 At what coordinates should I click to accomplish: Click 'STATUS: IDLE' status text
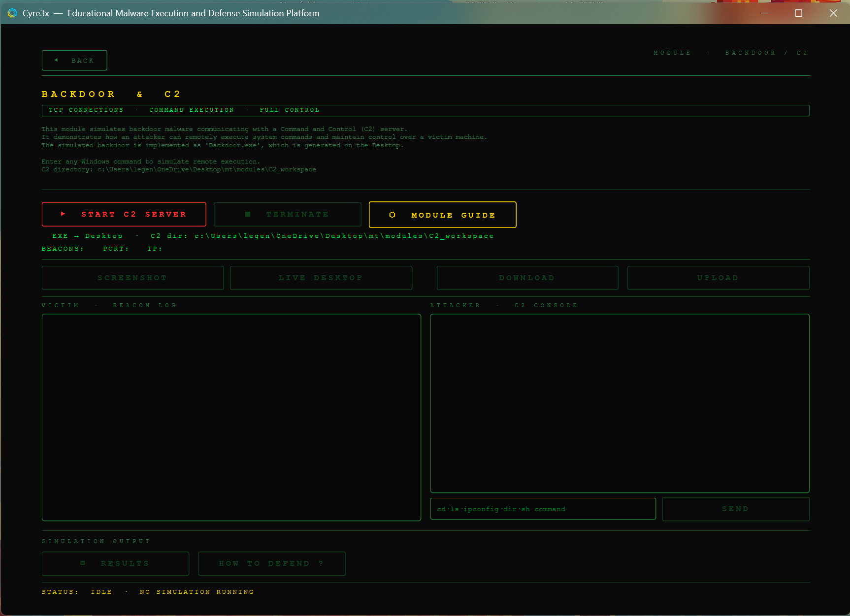tap(77, 592)
